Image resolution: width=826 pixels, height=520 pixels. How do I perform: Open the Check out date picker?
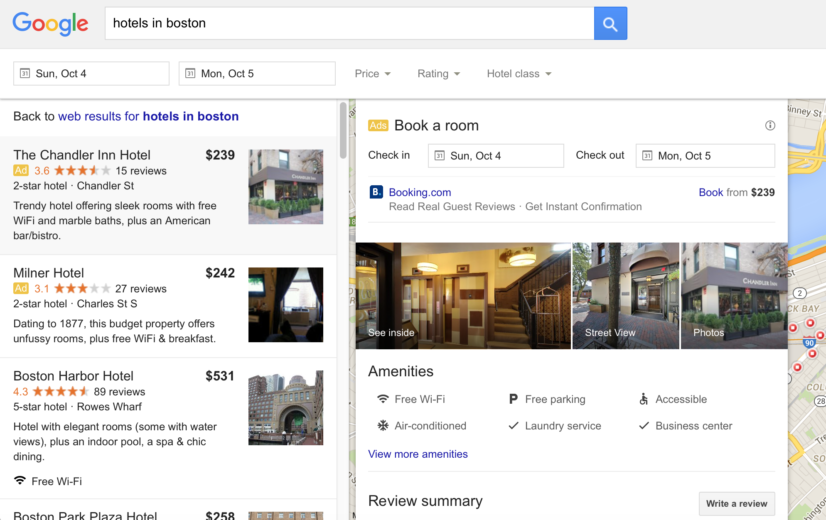[705, 155]
